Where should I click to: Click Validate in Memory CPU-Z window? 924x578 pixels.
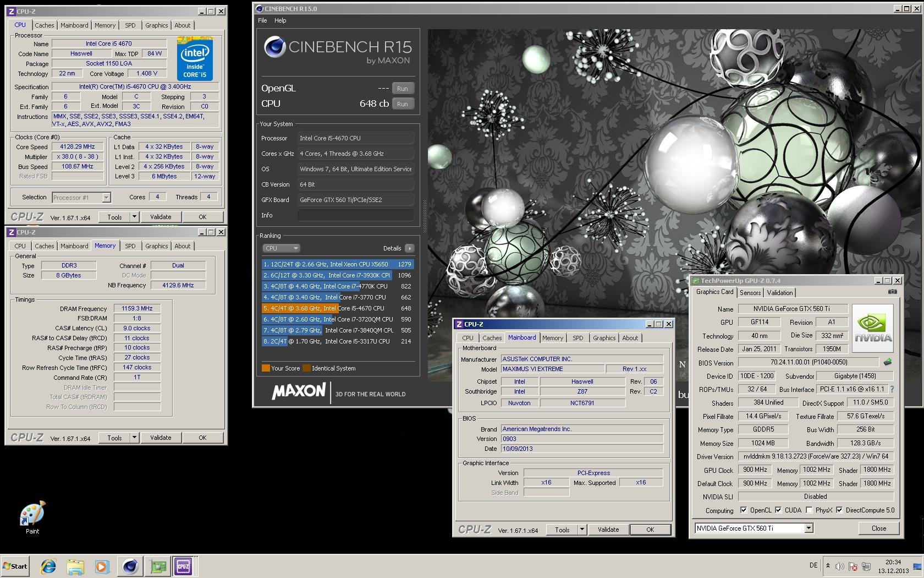(x=161, y=438)
